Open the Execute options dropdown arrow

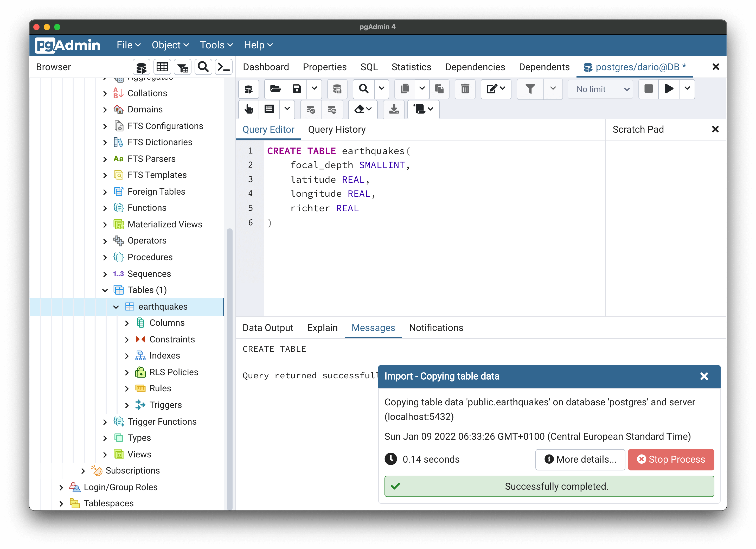[x=687, y=89]
